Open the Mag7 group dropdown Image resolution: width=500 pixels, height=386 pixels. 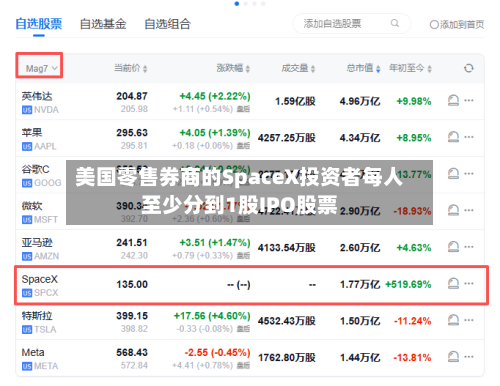click(x=41, y=68)
